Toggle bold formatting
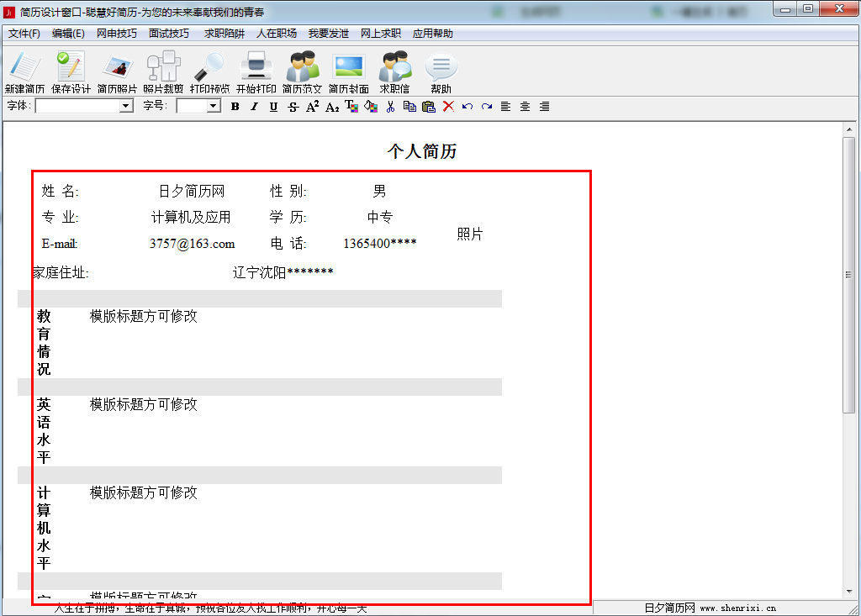 (x=235, y=107)
